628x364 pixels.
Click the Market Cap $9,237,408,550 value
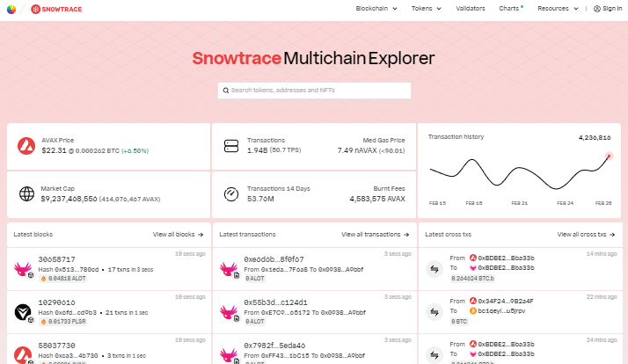69,199
